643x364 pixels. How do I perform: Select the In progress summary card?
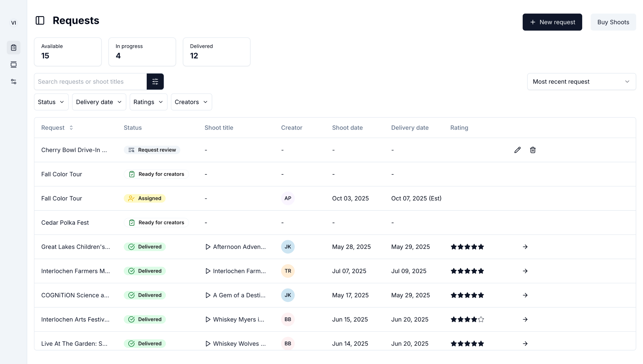click(x=142, y=52)
